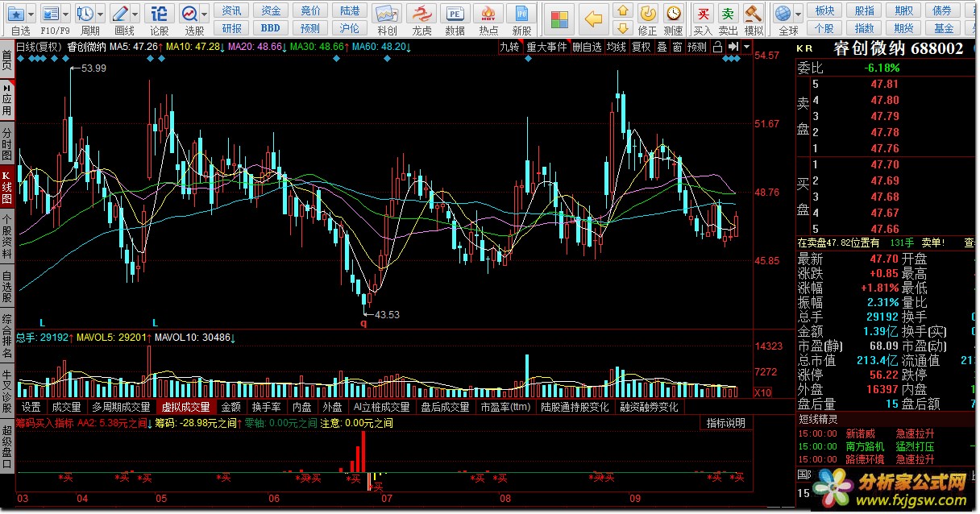Open the 数据 PE data icon

[x=455, y=14]
